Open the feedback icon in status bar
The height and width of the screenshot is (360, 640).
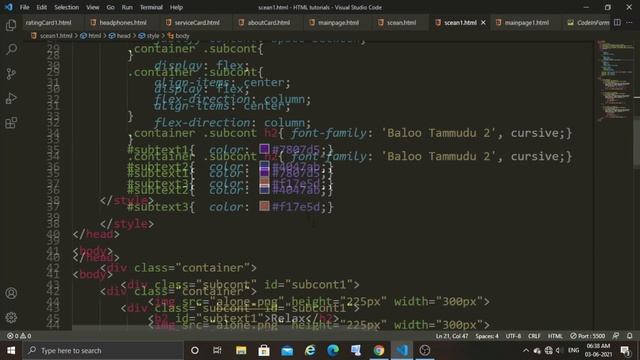616,336
